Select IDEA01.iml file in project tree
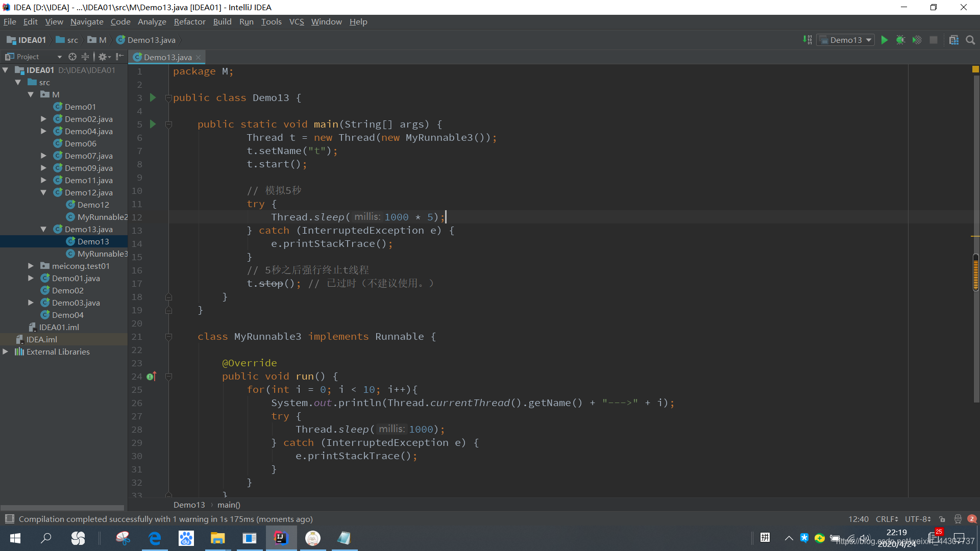The image size is (980, 551). (54, 327)
